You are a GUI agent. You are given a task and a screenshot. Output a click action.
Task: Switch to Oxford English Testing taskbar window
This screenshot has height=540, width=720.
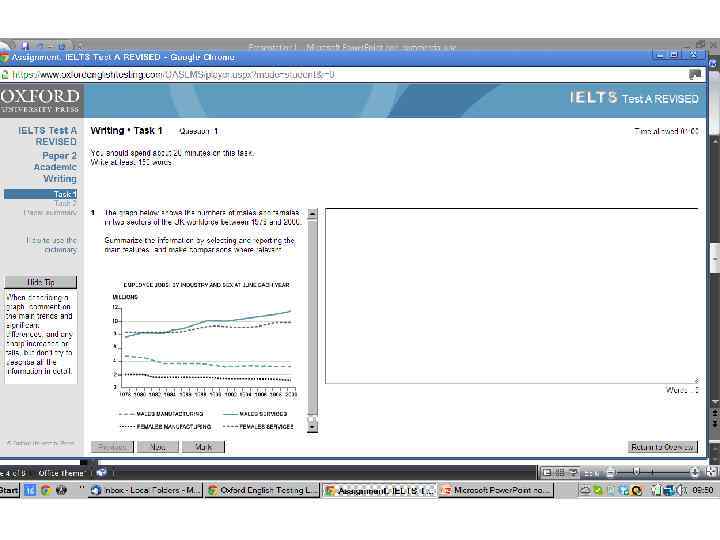[262, 490]
